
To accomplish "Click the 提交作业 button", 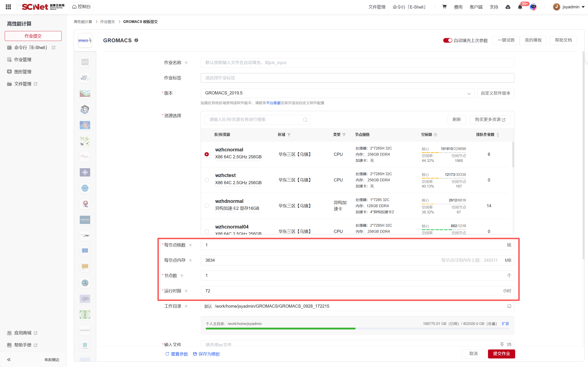I will (x=501, y=354).
